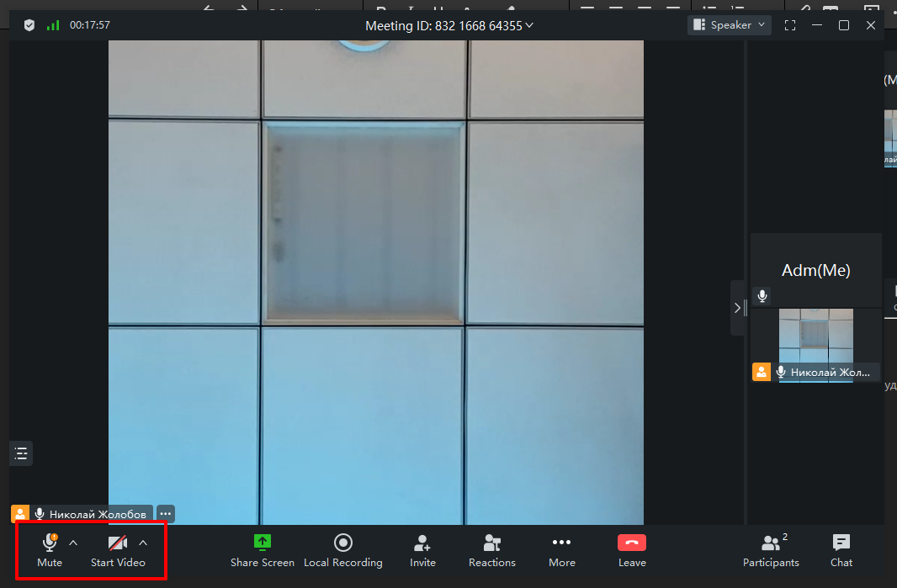
Task: Mute the microphone
Action: coord(50,551)
